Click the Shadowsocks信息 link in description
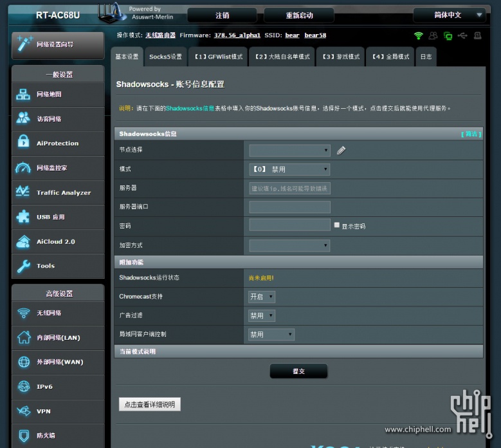Viewport: 501px width, 448px height. click(x=190, y=108)
